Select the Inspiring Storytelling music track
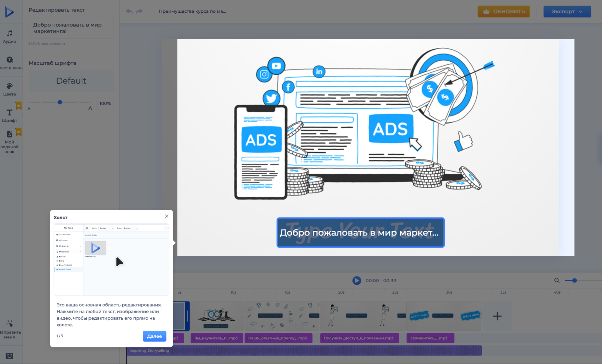 point(304,350)
